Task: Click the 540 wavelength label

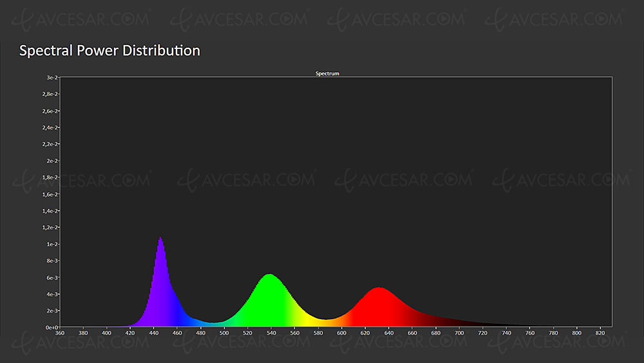Action: (x=271, y=333)
